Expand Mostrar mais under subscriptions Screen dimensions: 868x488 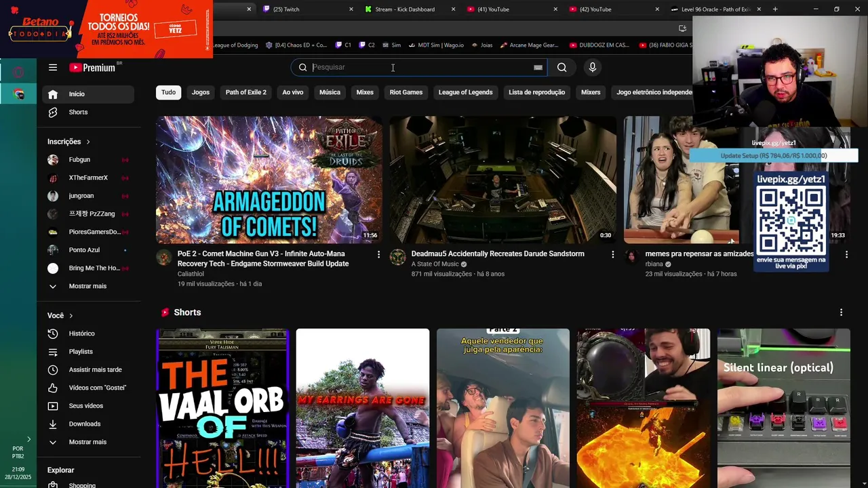[88, 286]
